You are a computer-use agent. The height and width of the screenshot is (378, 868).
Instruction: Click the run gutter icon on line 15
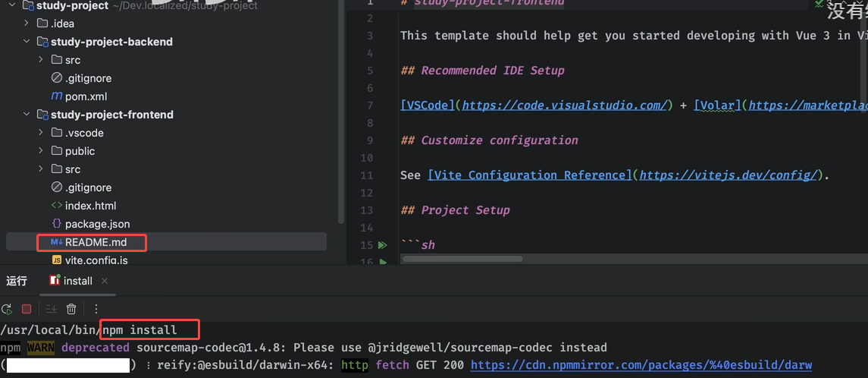(x=382, y=245)
